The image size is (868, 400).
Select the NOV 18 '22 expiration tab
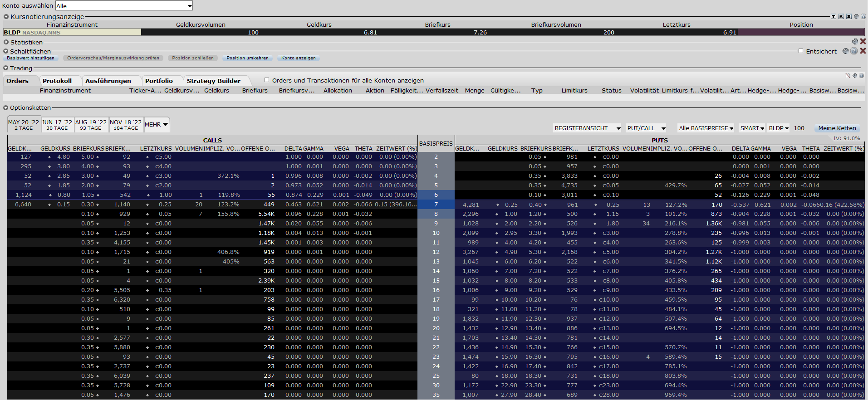click(126, 124)
